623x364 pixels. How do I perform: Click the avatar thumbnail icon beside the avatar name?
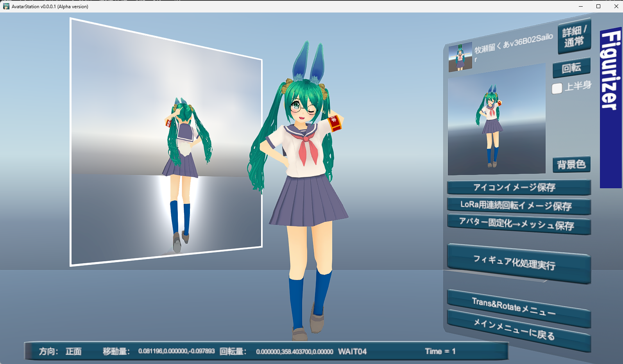click(x=460, y=57)
